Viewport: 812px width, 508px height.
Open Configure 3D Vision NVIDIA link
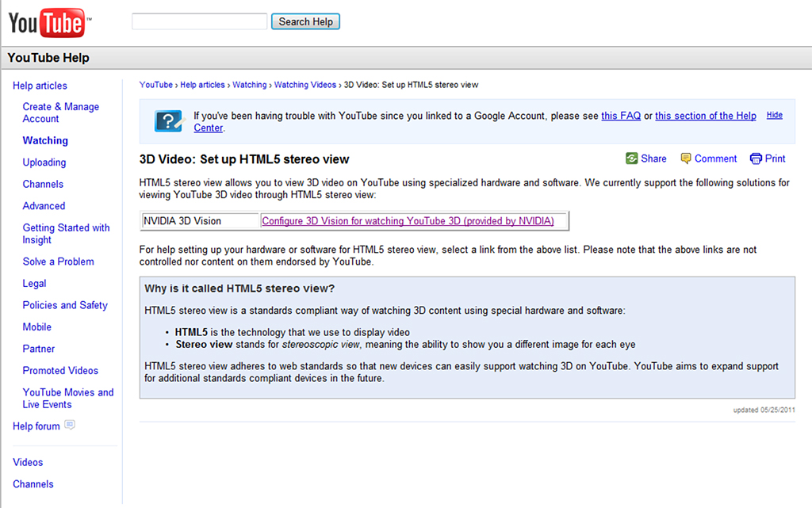(x=408, y=221)
